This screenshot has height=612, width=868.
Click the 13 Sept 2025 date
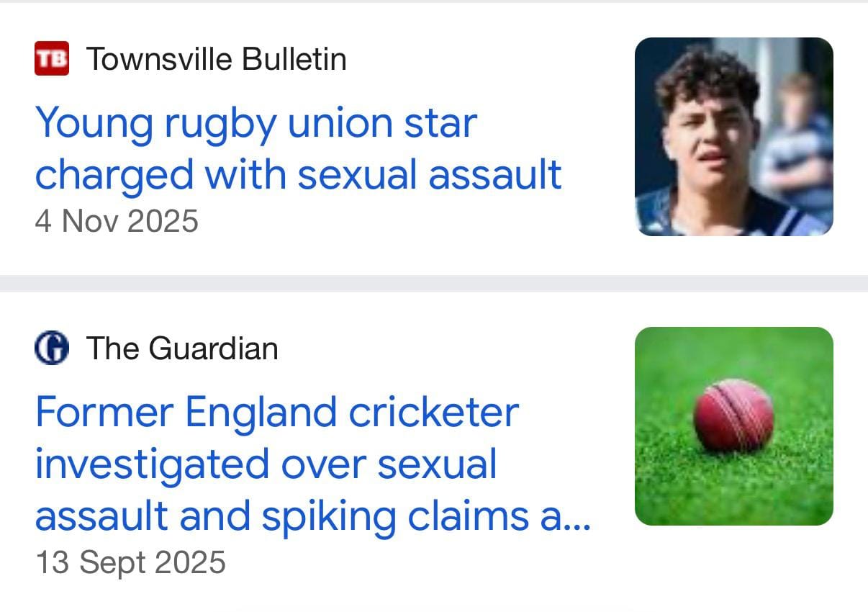click(130, 562)
